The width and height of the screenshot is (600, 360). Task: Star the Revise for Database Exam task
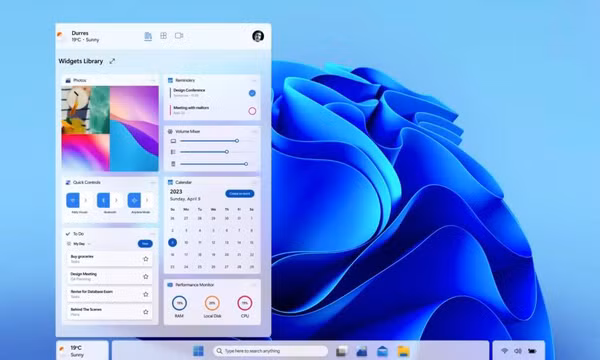[x=145, y=294]
